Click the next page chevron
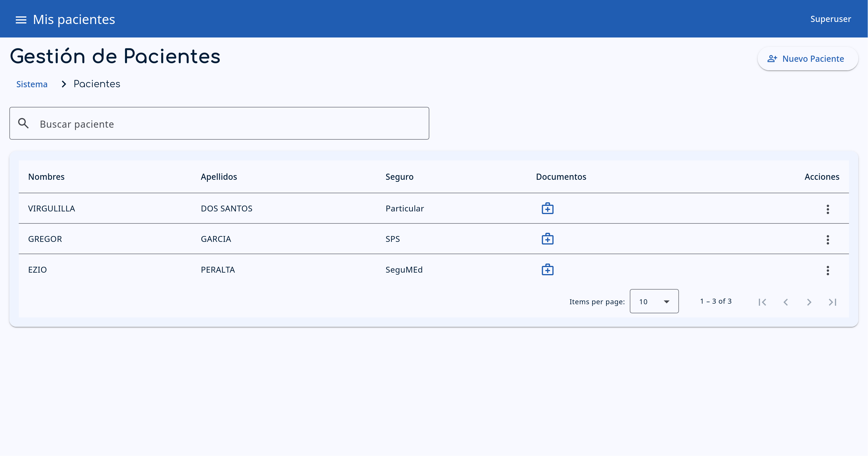868x465 pixels. pyautogui.click(x=809, y=302)
